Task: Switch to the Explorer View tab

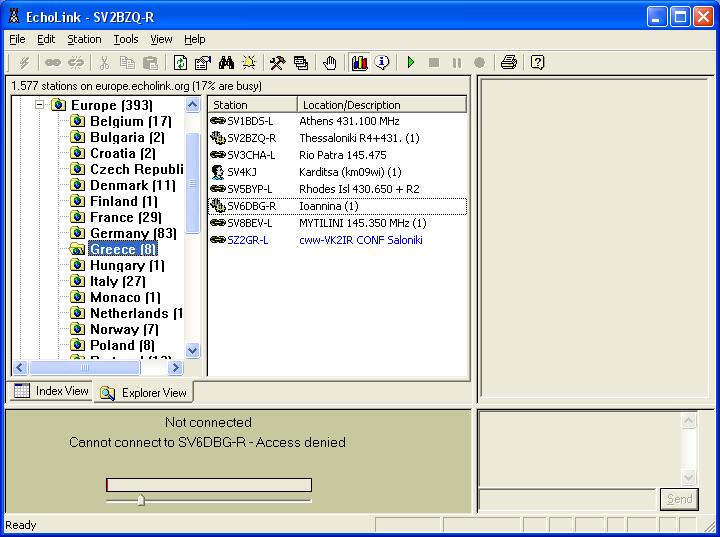Action: pos(143,393)
